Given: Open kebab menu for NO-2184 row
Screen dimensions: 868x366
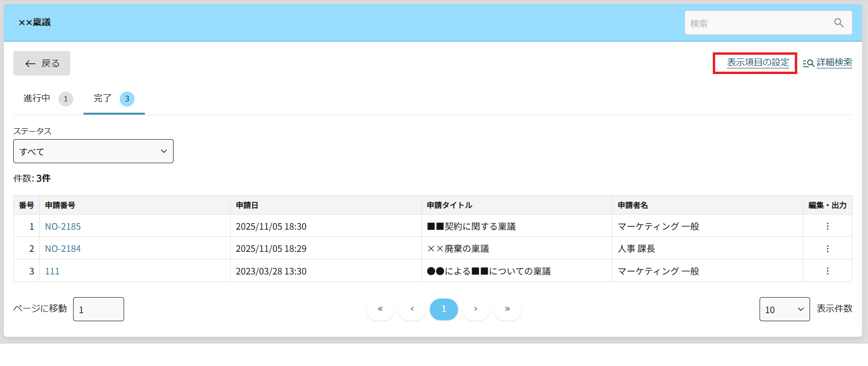Looking at the screenshot, I should (x=827, y=249).
